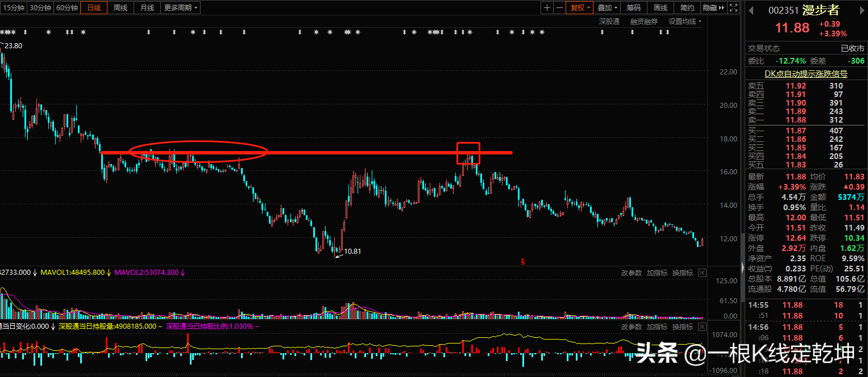Click the 23.80 high price label

tap(13, 46)
